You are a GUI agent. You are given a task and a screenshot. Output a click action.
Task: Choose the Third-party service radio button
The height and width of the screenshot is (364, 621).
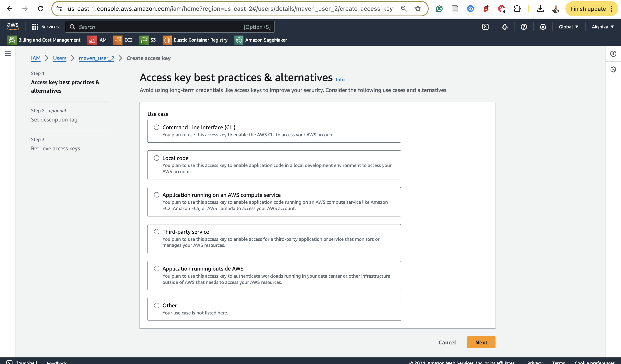click(x=157, y=232)
